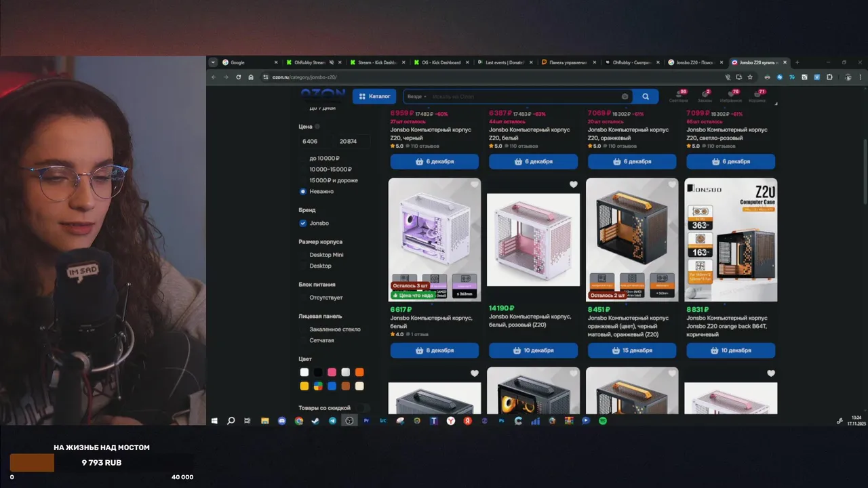The height and width of the screenshot is (488, 868).
Task: Open a new browser tab
Action: tap(797, 62)
